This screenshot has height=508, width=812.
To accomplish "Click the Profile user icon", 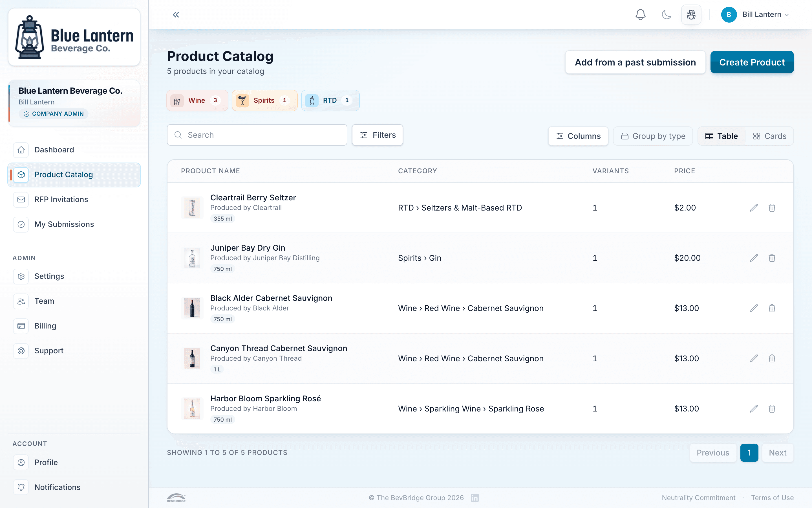I will [21, 463].
